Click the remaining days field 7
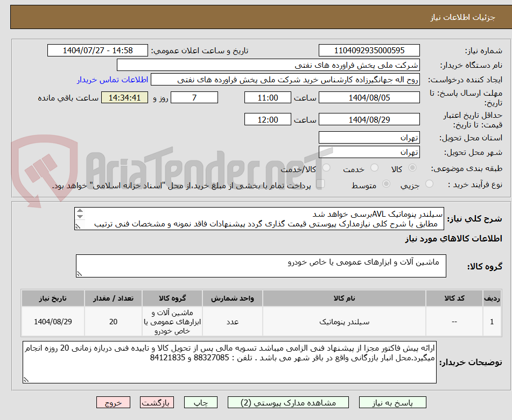512x420 pixels. coord(194,97)
